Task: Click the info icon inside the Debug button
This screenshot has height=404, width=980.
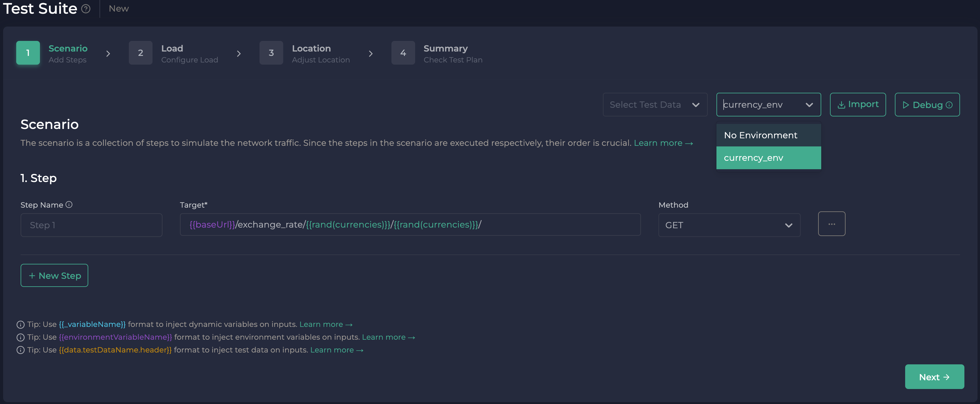Action: pyautogui.click(x=950, y=105)
